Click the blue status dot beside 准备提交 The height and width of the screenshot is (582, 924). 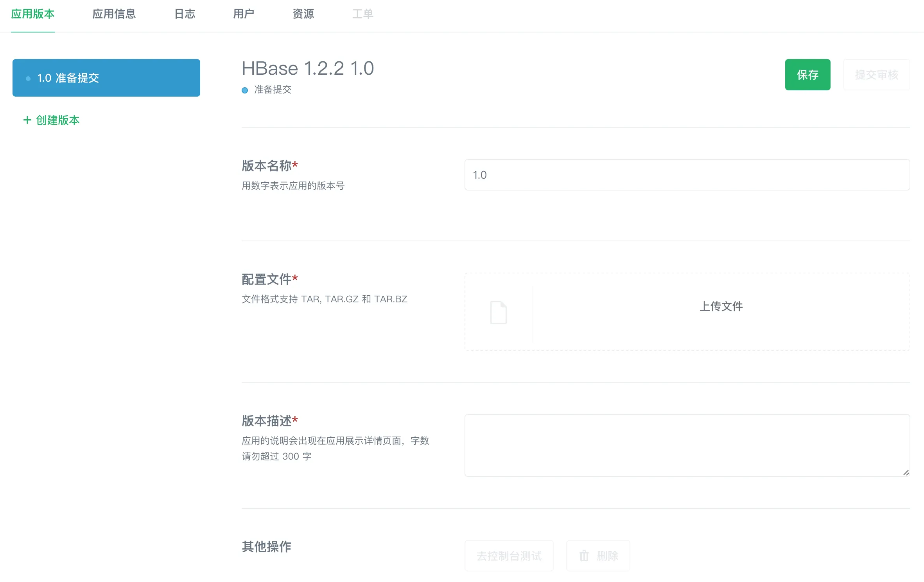(x=245, y=90)
